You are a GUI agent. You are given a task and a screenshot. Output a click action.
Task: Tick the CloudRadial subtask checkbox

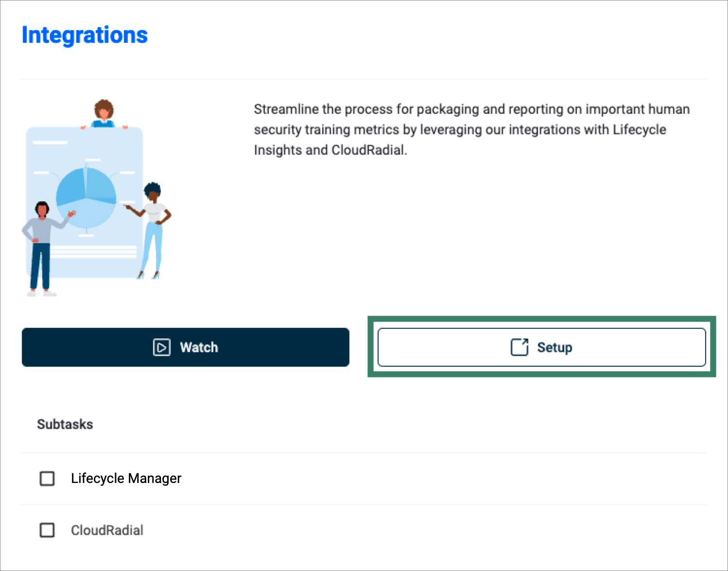point(47,530)
